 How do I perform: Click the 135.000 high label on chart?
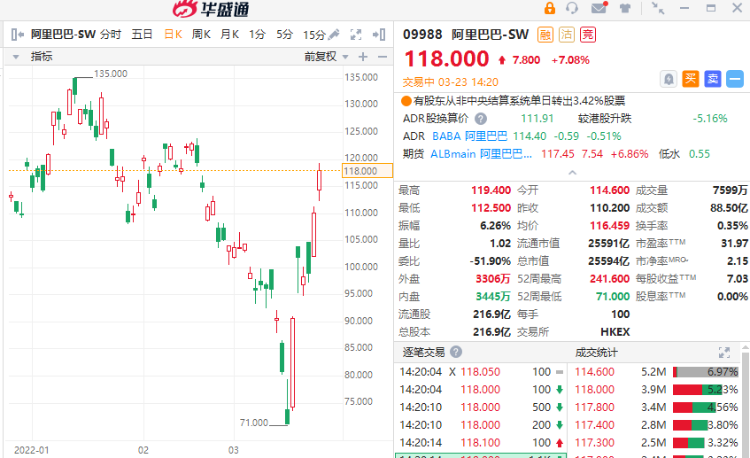pos(110,74)
